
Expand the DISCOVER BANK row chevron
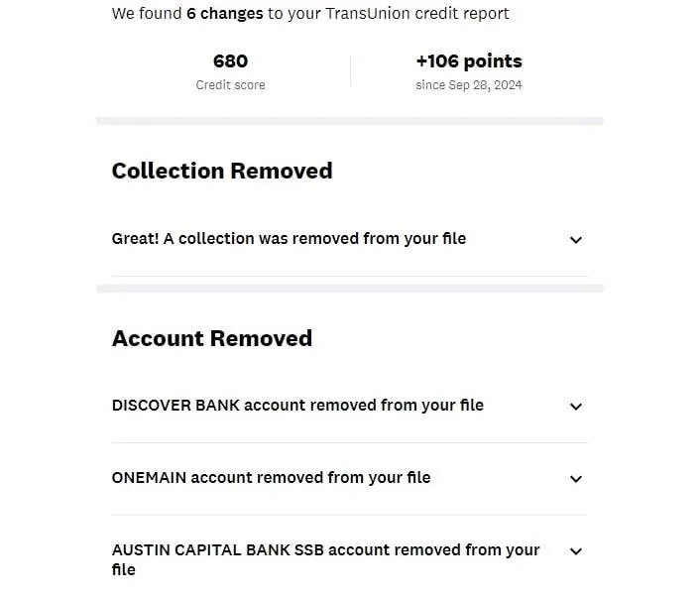[x=576, y=407]
